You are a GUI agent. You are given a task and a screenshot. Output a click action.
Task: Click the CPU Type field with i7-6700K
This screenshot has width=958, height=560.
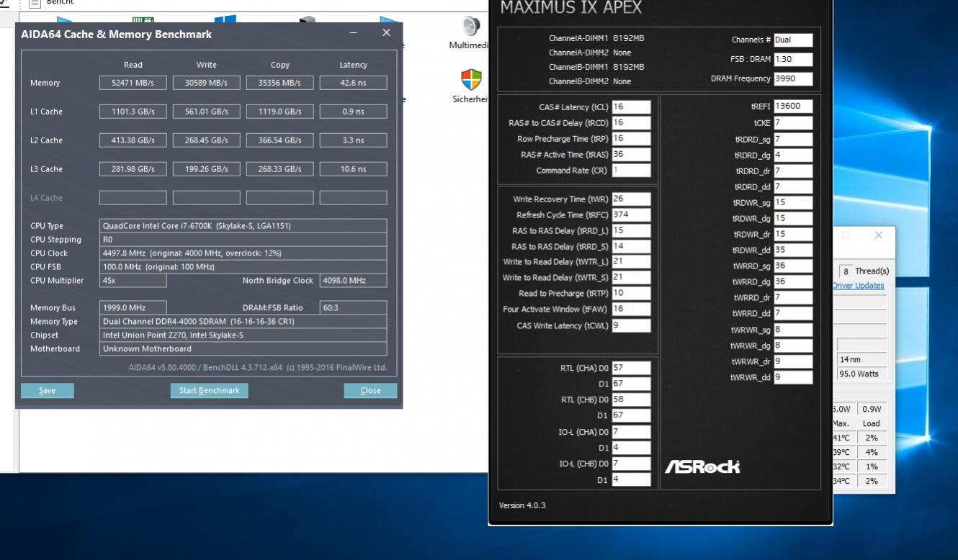click(243, 226)
